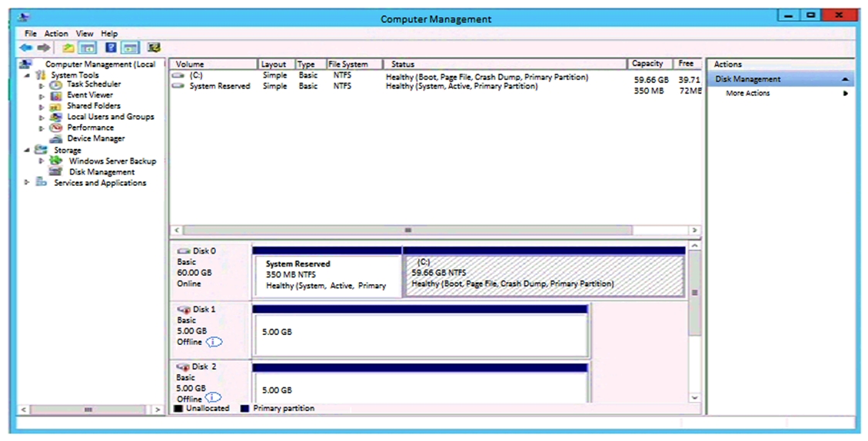868x441 pixels.
Task: Click the Disk 1 offline drive icon
Action: point(184,310)
